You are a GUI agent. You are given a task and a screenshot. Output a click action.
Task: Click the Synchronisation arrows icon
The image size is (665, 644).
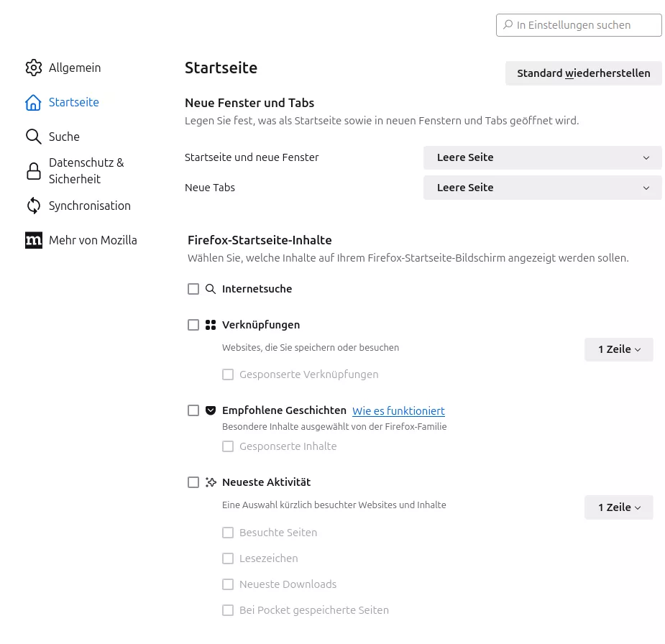click(x=34, y=206)
